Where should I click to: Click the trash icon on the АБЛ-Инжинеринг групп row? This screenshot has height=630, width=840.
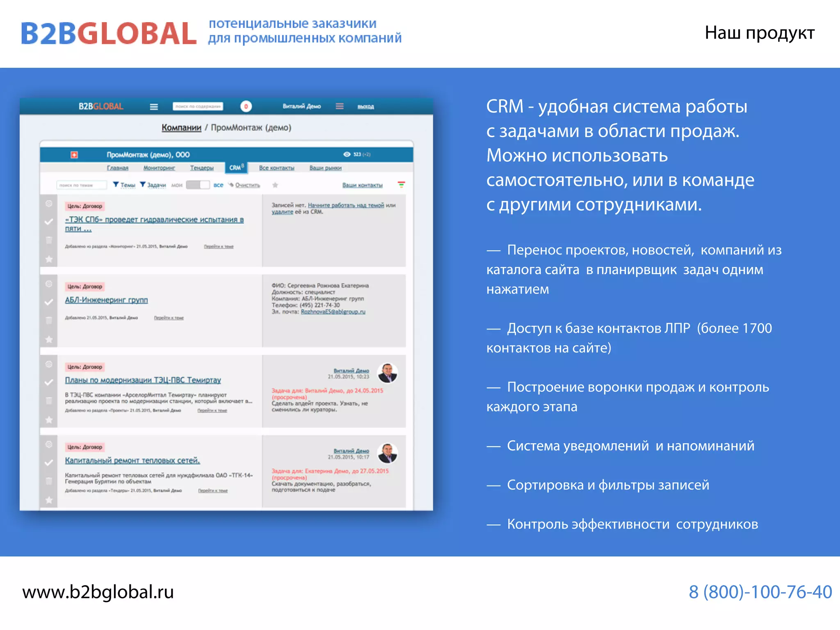(49, 321)
